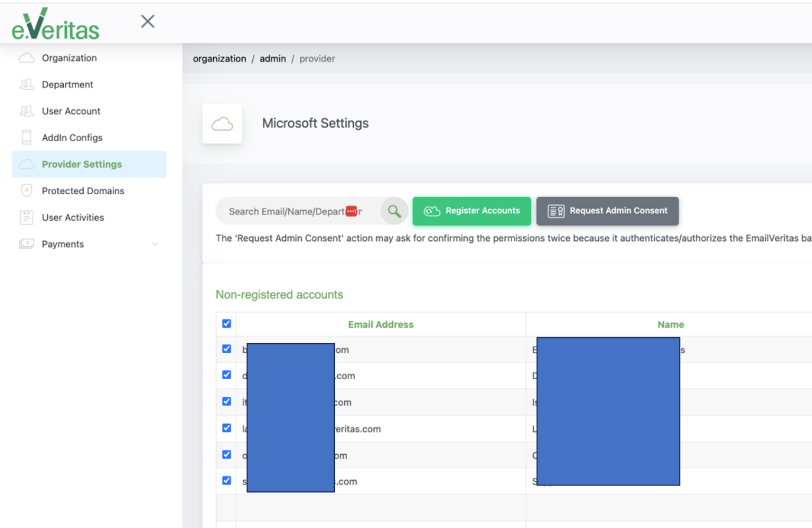The width and height of the screenshot is (812, 528).
Task: Expand the Payments submenu chevron
Action: point(155,244)
